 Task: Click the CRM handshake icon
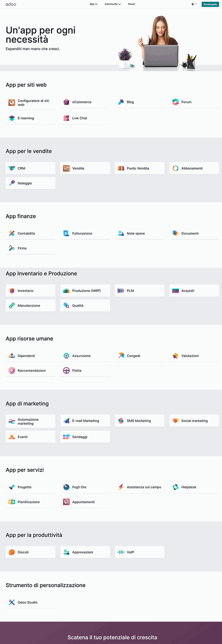[x=12, y=168]
